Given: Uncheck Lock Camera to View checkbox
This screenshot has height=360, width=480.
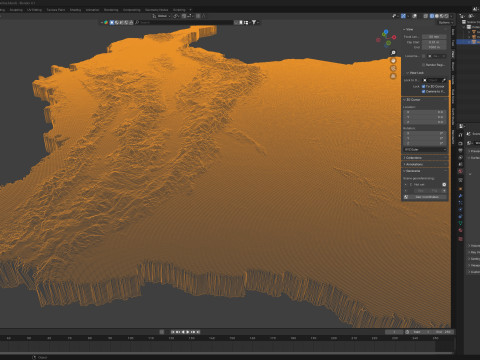Looking at the screenshot, I should tap(424, 91).
